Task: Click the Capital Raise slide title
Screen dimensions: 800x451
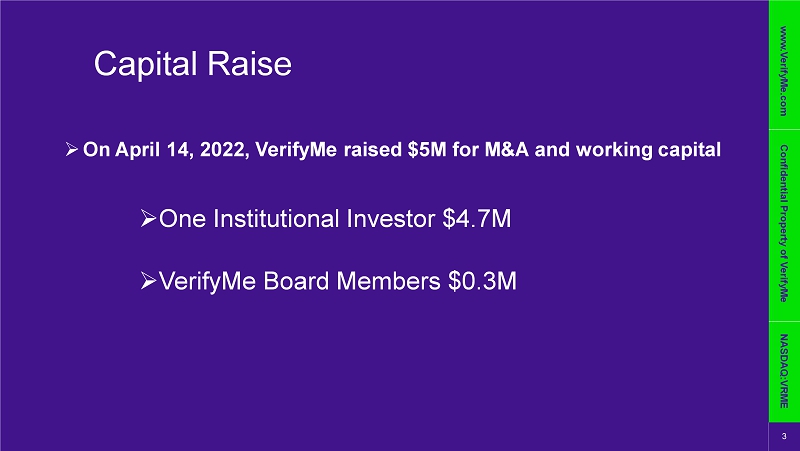Action: click(192, 64)
